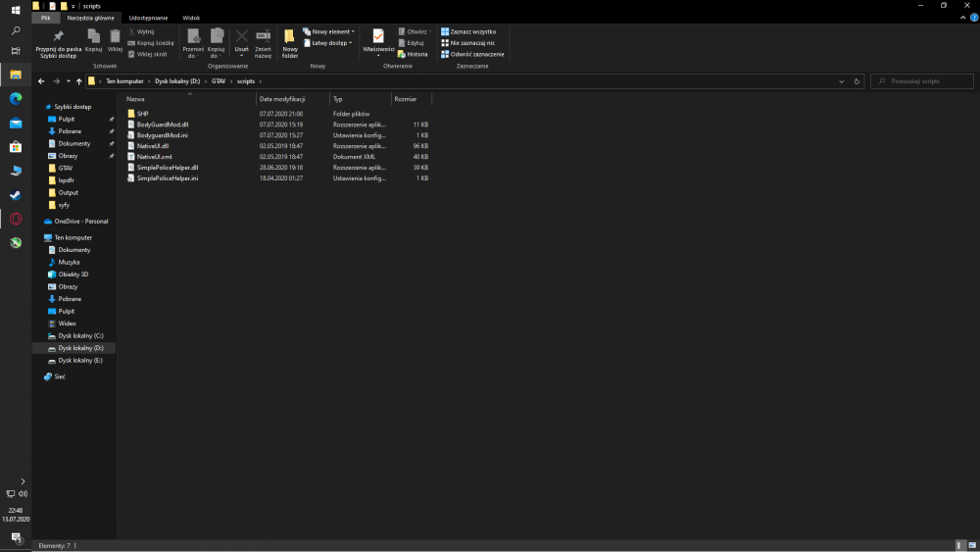
Task: Click the Właściwości properties icon
Action: coord(378,36)
